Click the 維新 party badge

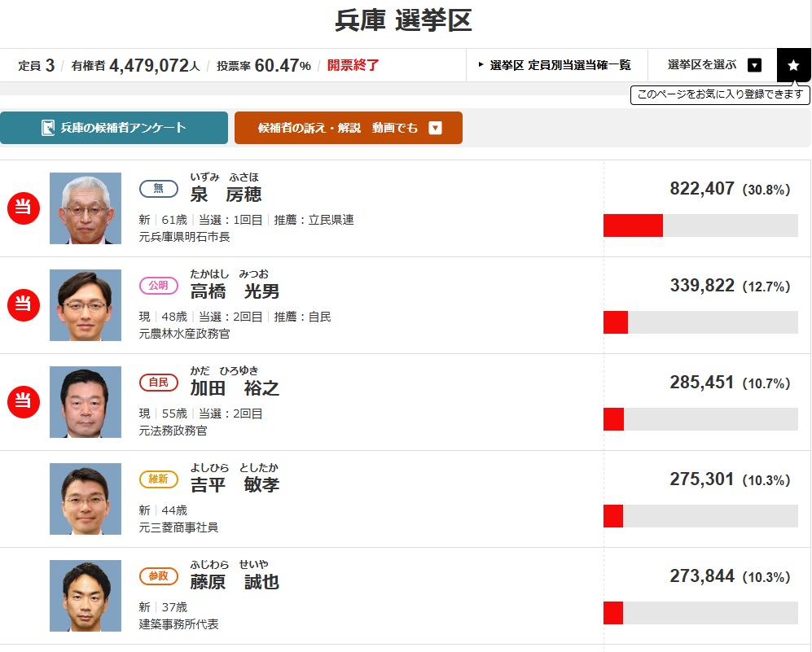tap(158, 479)
